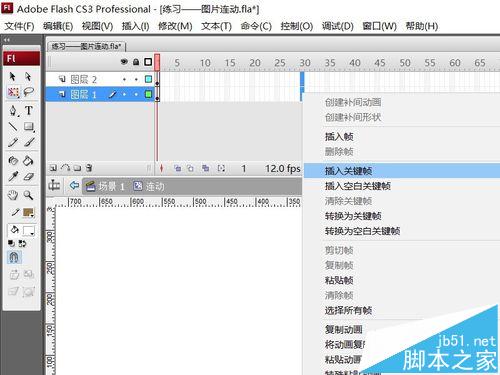Select the Free Transform tool
The height and width of the screenshot is (375, 500).
13,92
